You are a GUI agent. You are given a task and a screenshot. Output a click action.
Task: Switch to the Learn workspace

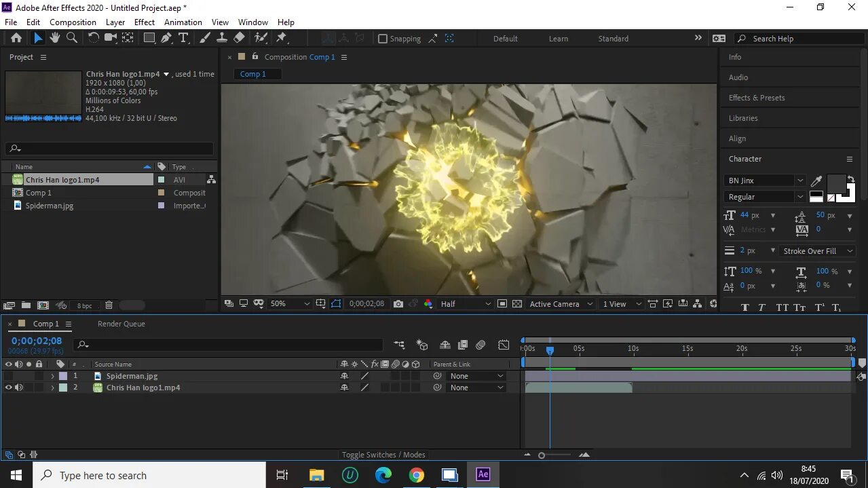(559, 39)
